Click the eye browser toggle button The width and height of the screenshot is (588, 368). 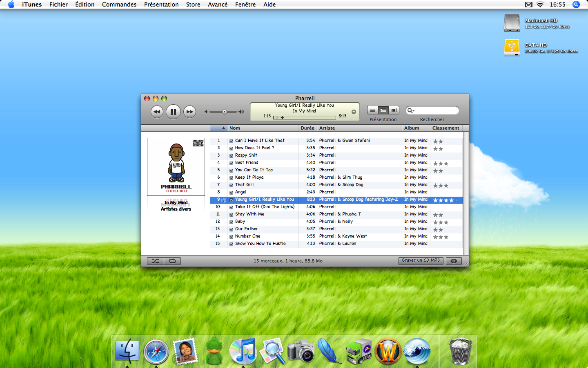coord(454,261)
